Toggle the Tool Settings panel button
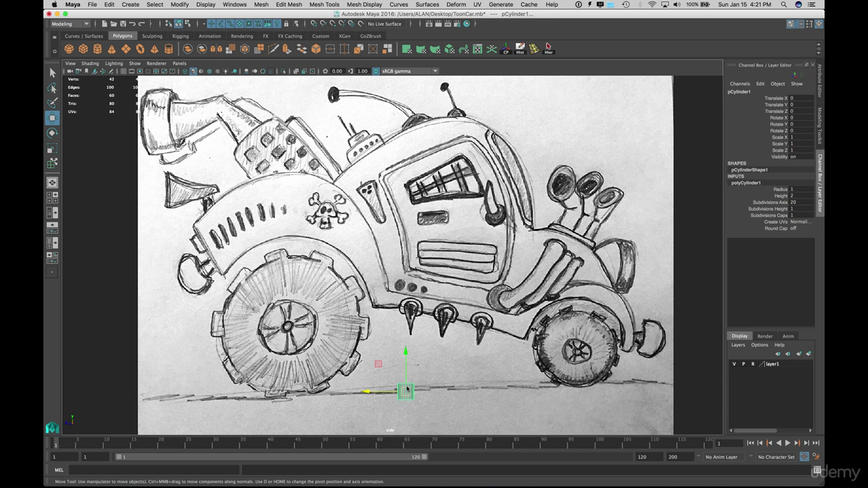 point(810,24)
